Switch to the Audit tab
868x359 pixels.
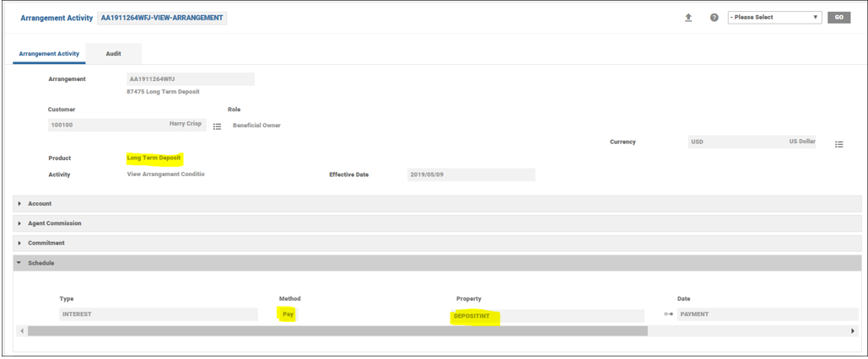(x=113, y=54)
